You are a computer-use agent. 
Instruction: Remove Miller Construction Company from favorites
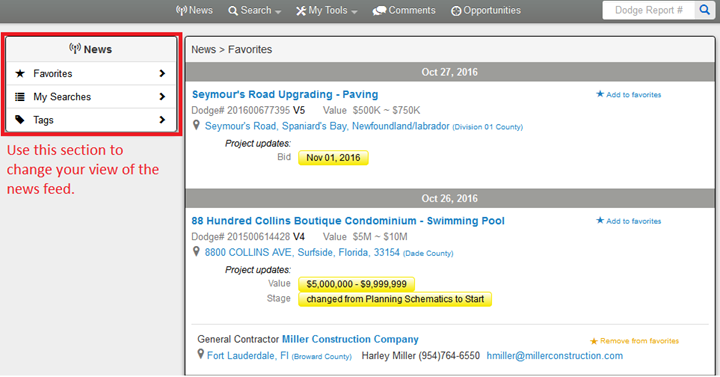[x=634, y=341]
